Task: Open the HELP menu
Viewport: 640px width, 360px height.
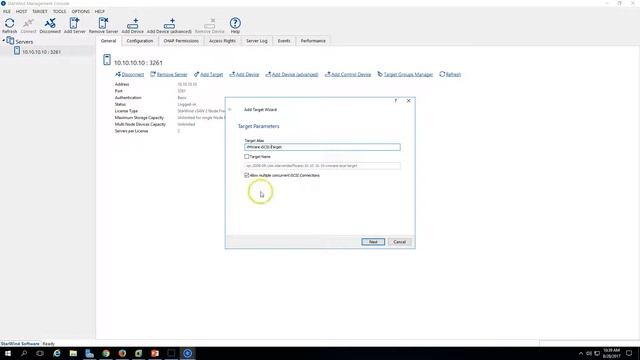Action: (100, 11)
